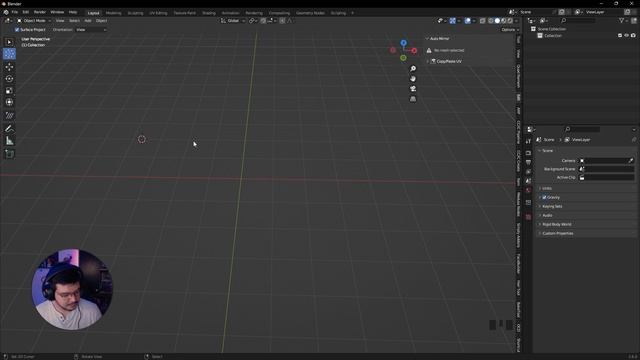Enable wireframe viewport shading
The width and height of the screenshot is (640, 360).
[491, 20]
